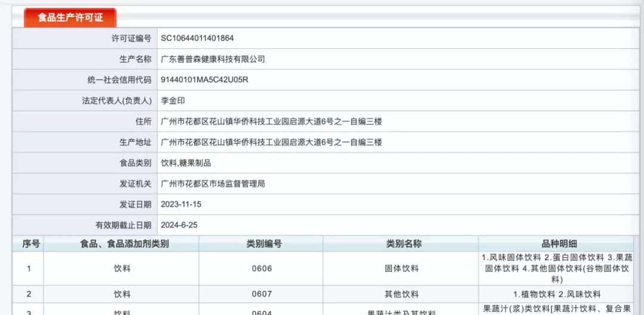Click the 食品、食品添加剂类别 column header
The height and width of the screenshot is (315, 644).
122,243
